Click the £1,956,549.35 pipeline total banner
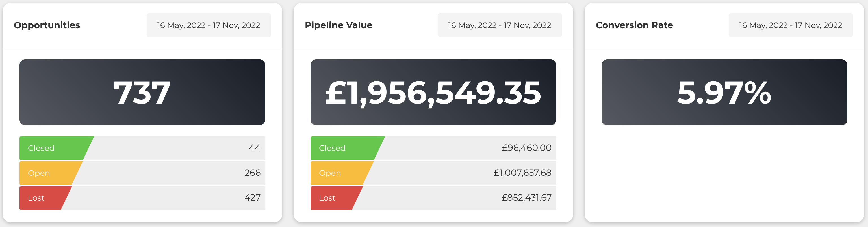Image resolution: width=868 pixels, height=227 pixels. pyautogui.click(x=433, y=92)
